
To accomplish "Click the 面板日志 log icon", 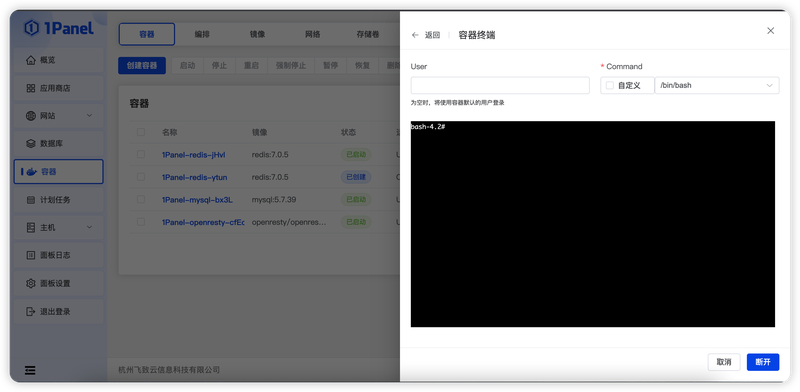I will 31,255.
